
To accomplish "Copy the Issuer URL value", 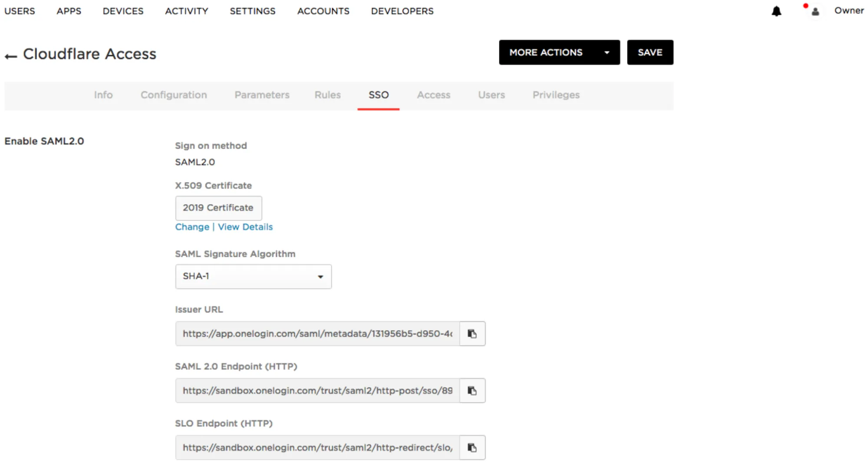I will (472, 334).
